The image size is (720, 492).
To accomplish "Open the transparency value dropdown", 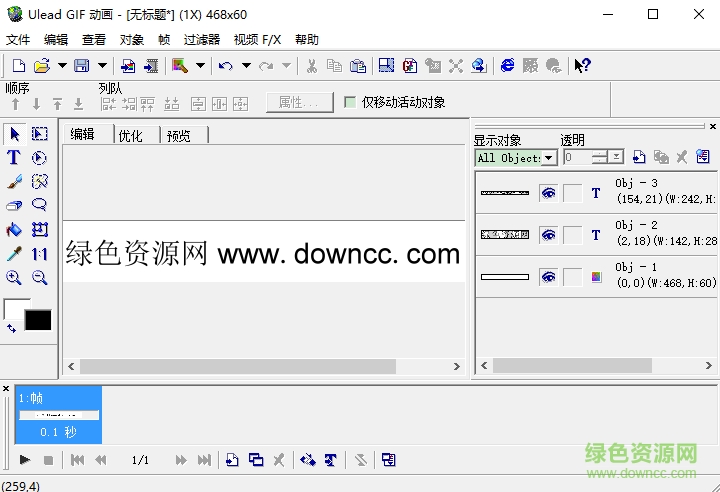I will [616, 158].
